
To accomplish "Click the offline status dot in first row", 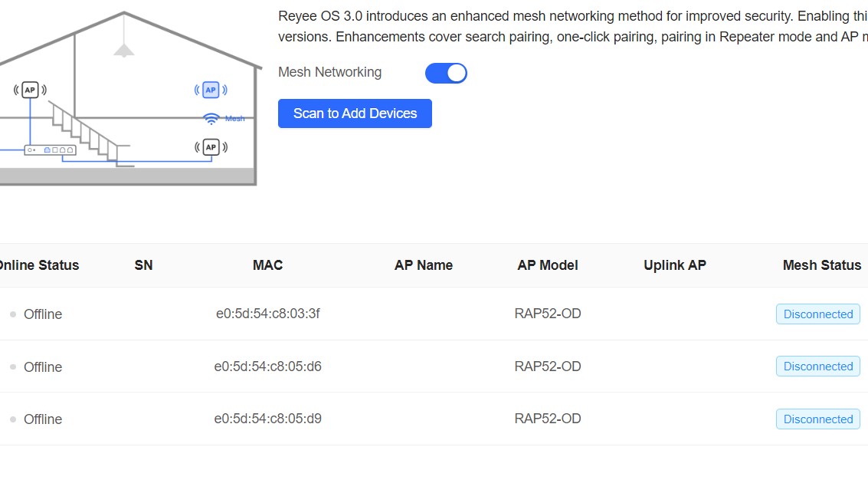I will point(13,314).
